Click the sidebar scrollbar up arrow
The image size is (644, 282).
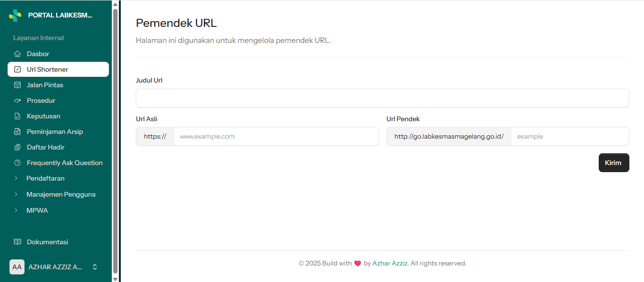[115, 4]
